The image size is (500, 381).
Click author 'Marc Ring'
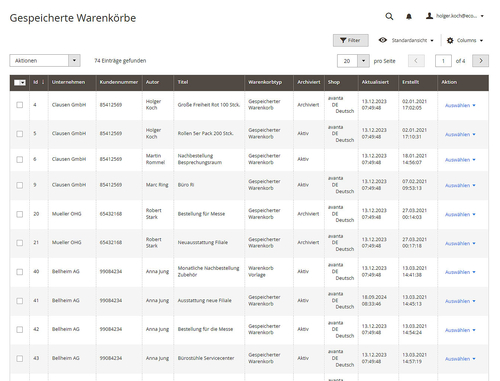click(157, 185)
